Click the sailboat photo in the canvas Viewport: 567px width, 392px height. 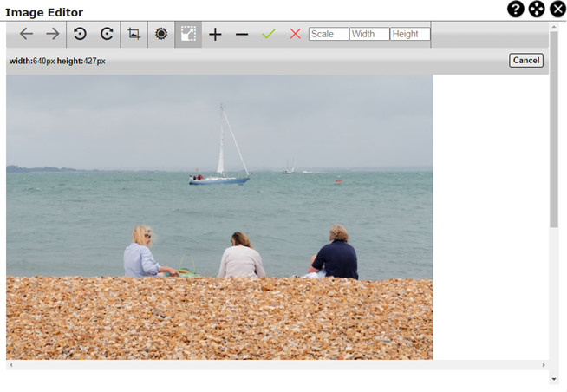click(x=219, y=217)
